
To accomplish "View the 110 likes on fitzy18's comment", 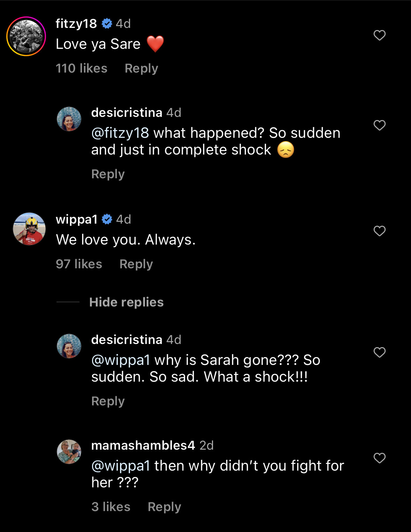I will pyautogui.click(x=82, y=68).
